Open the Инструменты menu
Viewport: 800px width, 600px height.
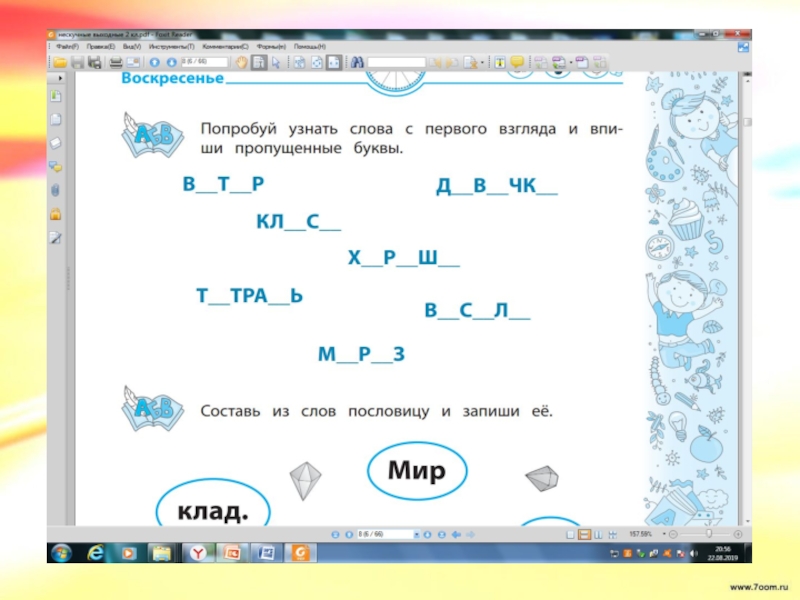coord(171,46)
